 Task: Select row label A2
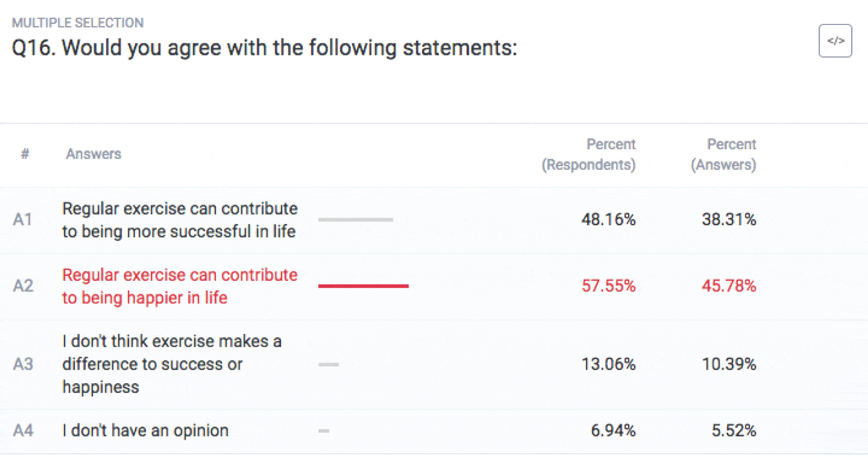[x=22, y=286]
